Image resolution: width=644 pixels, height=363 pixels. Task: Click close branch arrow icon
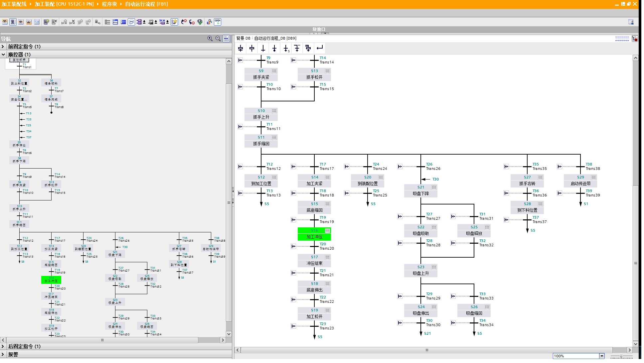320,49
